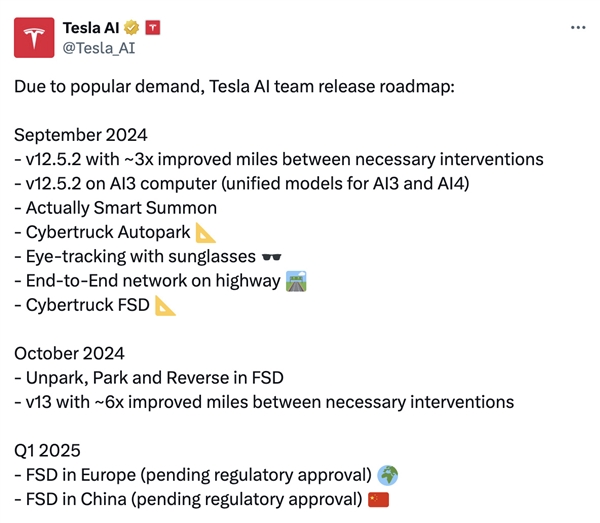Click the China flag emoji
The height and width of the screenshot is (523, 600).
(x=378, y=499)
